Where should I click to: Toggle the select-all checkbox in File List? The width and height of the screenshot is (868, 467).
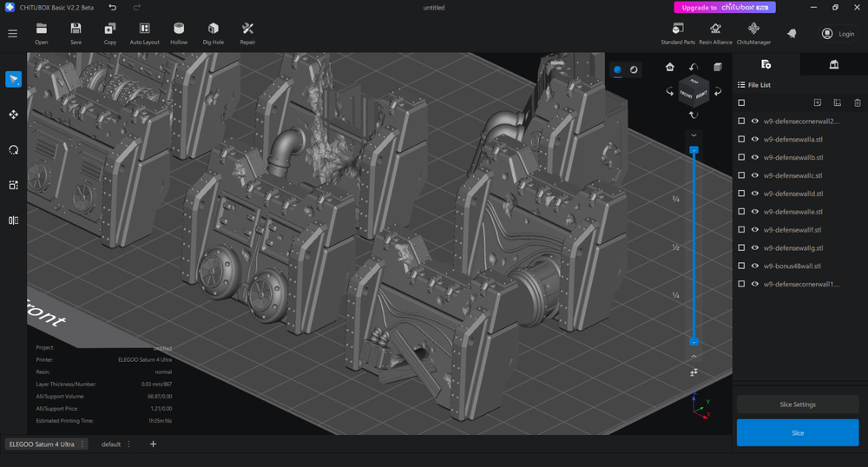(741, 103)
